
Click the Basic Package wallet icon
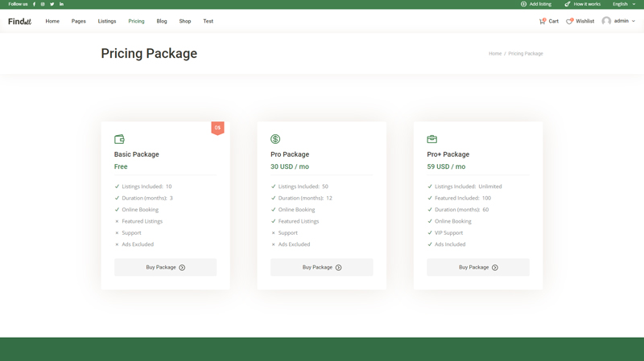click(119, 139)
